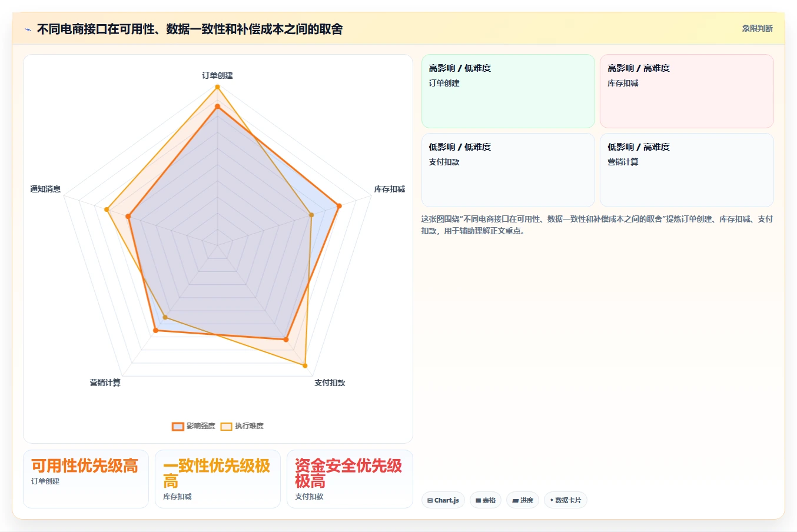Viewport: 797px width, 532px height.
Task: Open the 高影响 / 高难度 quadrant card
Action: (x=686, y=91)
